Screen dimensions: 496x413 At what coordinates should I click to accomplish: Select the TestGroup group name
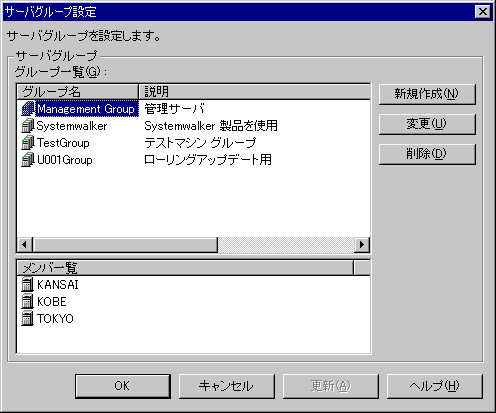pyautogui.click(x=63, y=143)
